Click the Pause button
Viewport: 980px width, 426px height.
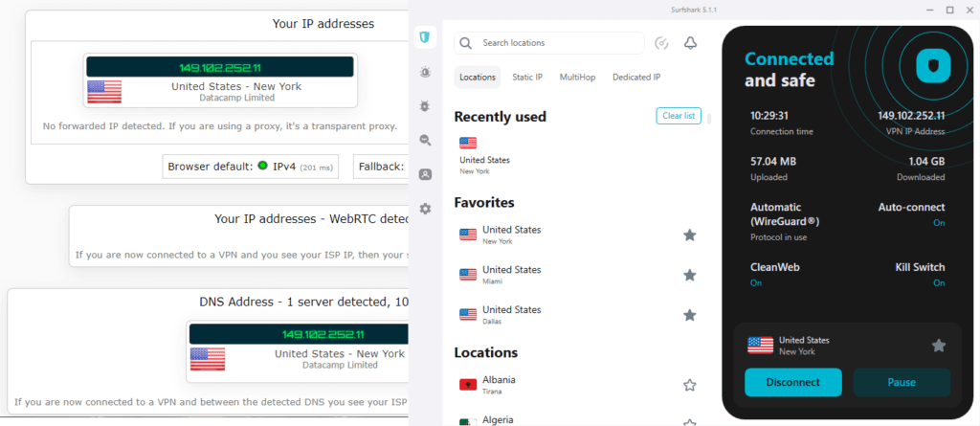[902, 382]
